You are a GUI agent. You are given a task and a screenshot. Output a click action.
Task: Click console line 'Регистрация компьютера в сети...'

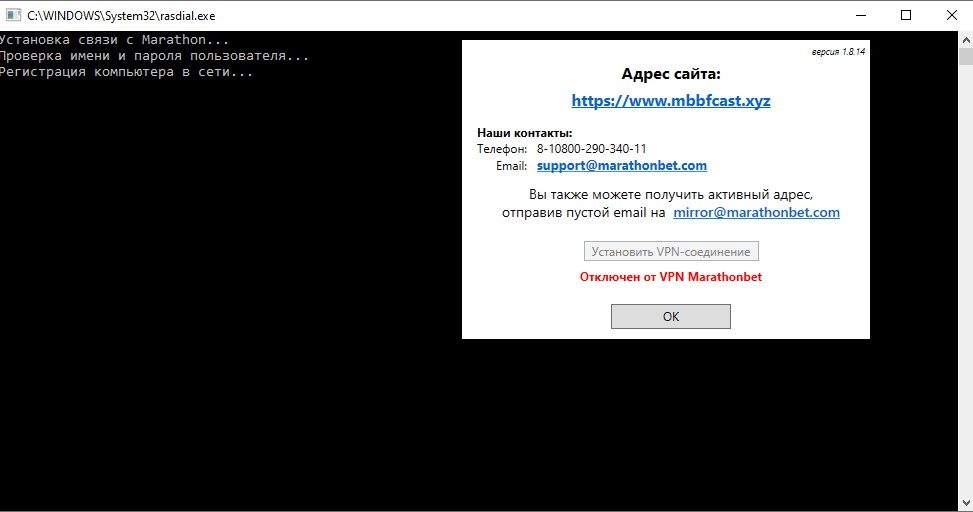click(x=126, y=72)
